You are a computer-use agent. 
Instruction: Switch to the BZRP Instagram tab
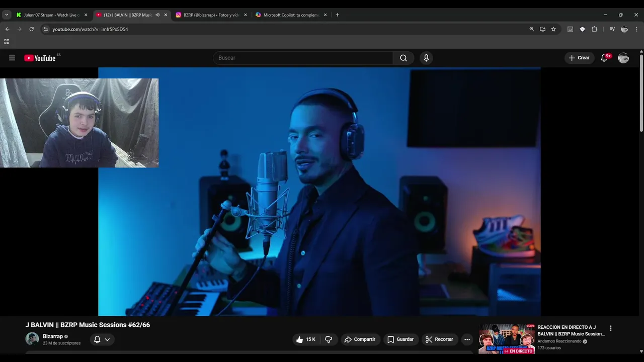(211, 15)
